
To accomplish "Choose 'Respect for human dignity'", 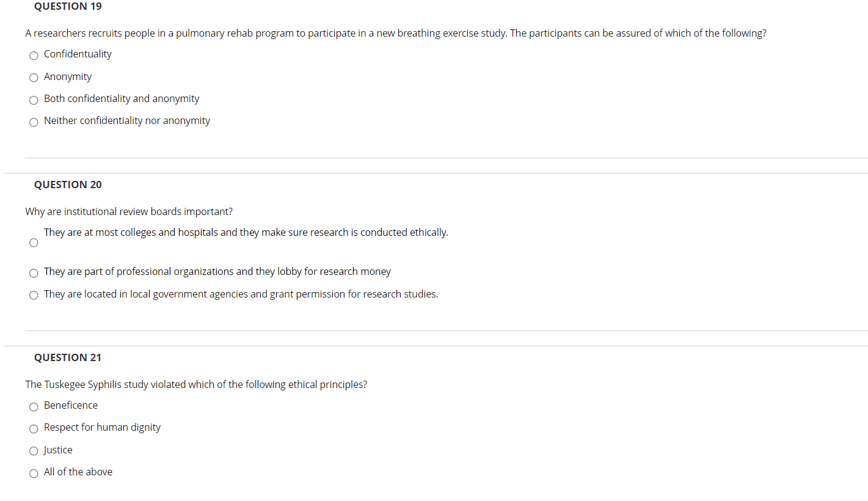I will [x=34, y=429].
